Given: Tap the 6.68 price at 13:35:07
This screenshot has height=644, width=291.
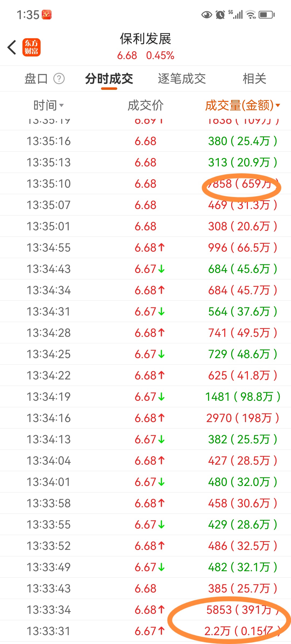Looking at the screenshot, I should [x=145, y=205].
